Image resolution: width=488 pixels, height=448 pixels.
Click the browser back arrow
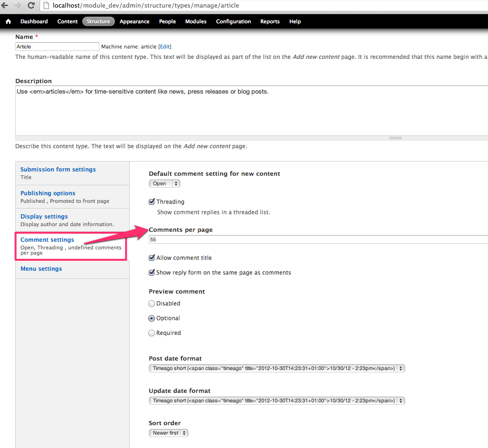5,5
